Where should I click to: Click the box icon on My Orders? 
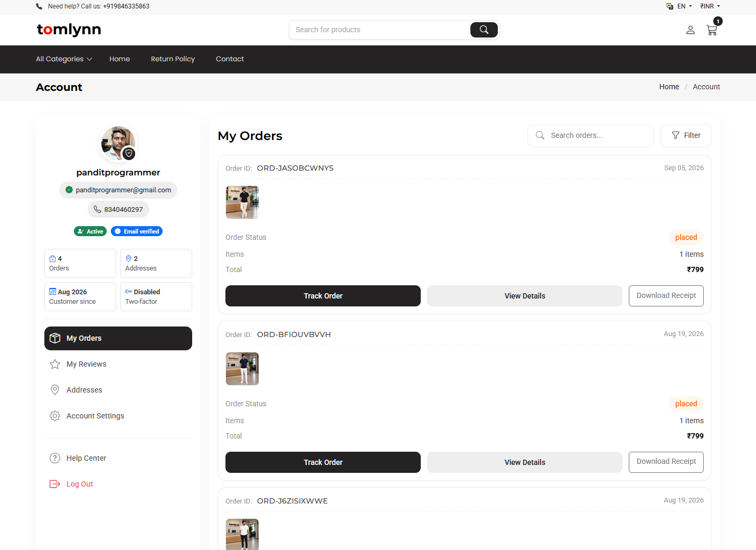[x=55, y=338]
